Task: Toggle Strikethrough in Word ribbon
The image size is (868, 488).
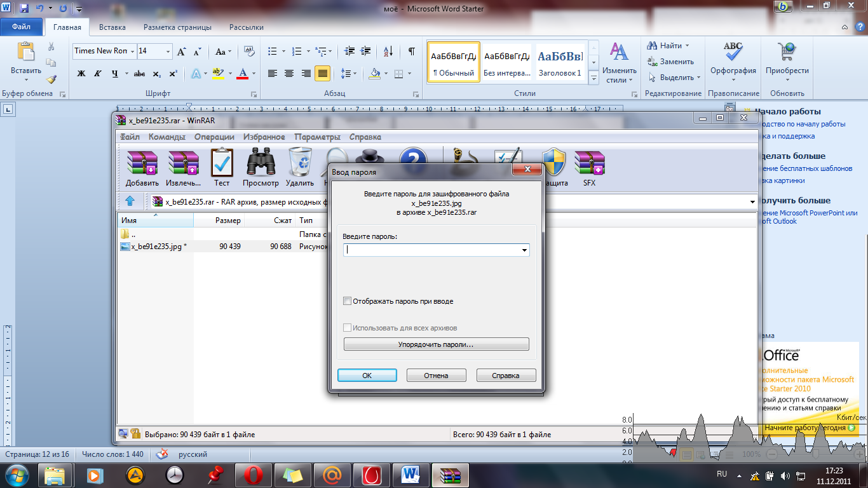Action: click(x=139, y=74)
